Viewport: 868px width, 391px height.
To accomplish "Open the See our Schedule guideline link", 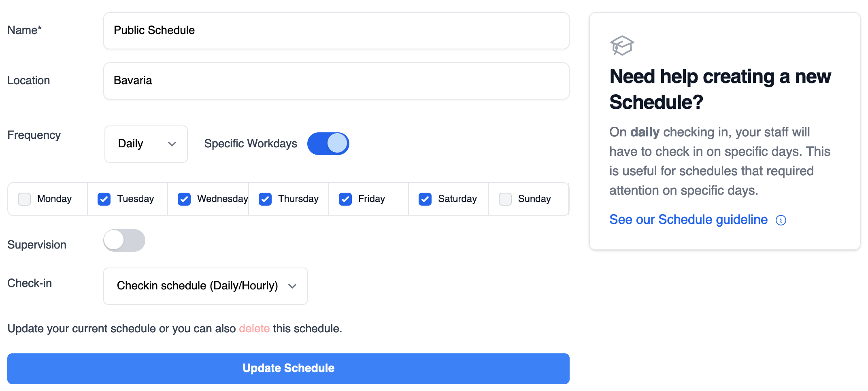I will pyautogui.click(x=688, y=220).
